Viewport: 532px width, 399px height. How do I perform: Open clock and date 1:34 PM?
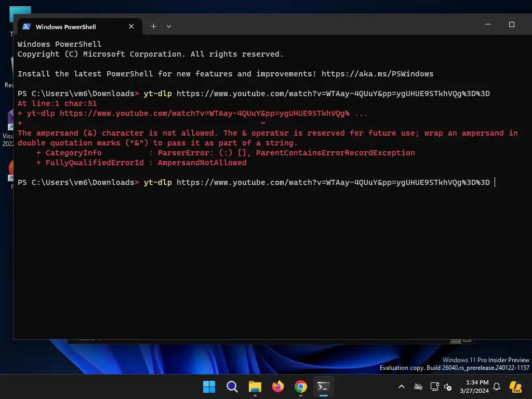[x=474, y=387]
